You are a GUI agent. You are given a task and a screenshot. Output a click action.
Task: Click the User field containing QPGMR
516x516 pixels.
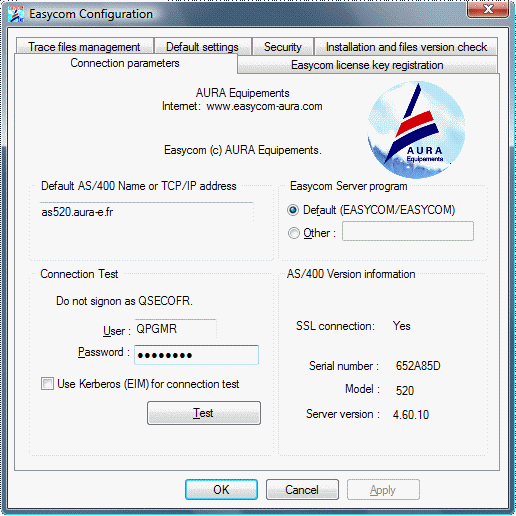pos(175,329)
